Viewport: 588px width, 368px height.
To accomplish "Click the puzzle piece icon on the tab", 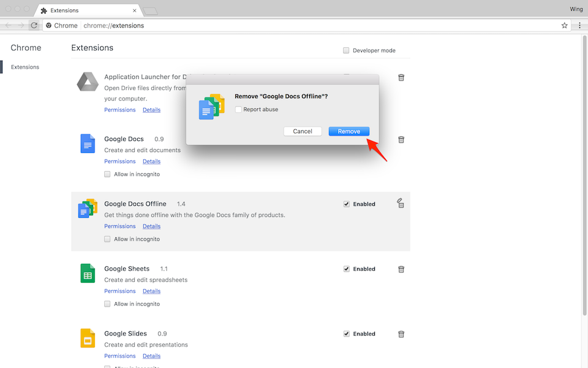I will 44,10.
